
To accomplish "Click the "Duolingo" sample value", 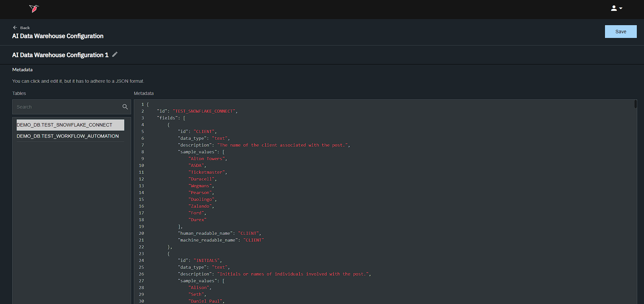I will pyautogui.click(x=201, y=199).
